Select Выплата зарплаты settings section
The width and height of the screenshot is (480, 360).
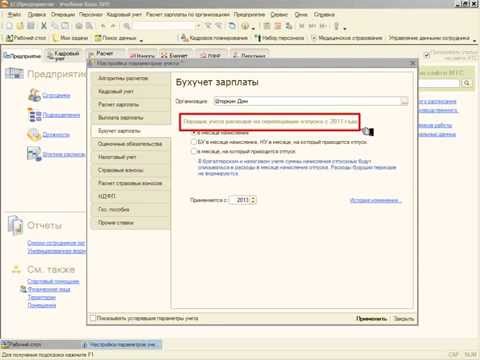click(x=130, y=118)
